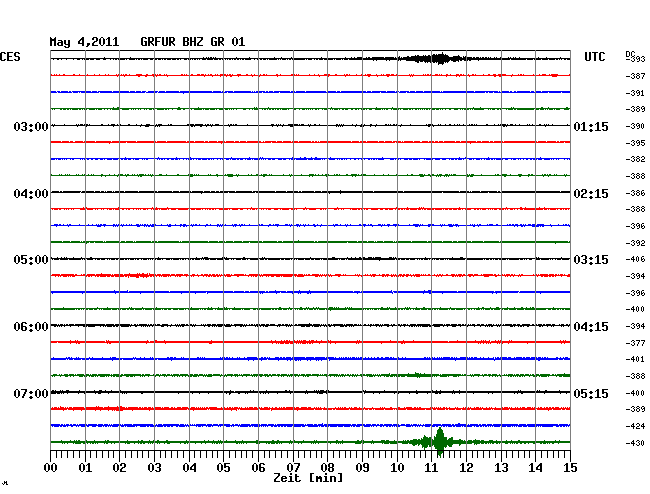Viewport: 650px width, 494px height.
Task: Click the 05:15 UTC time label
Action: (591, 393)
